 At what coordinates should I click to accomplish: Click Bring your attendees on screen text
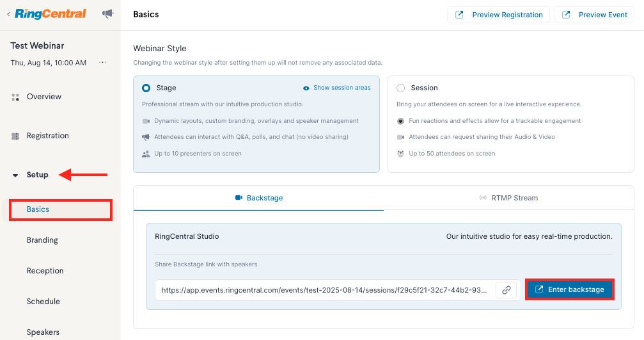[x=489, y=104]
